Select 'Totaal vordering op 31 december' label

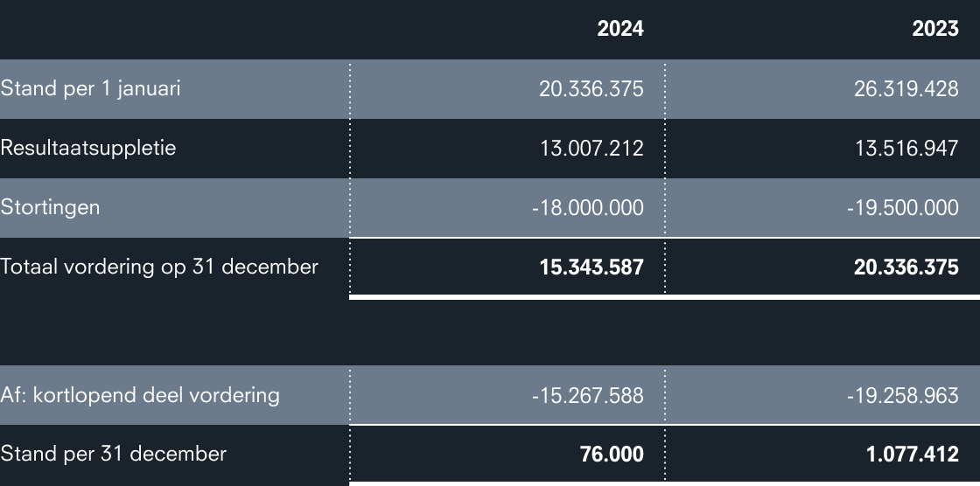click(159, 267)
